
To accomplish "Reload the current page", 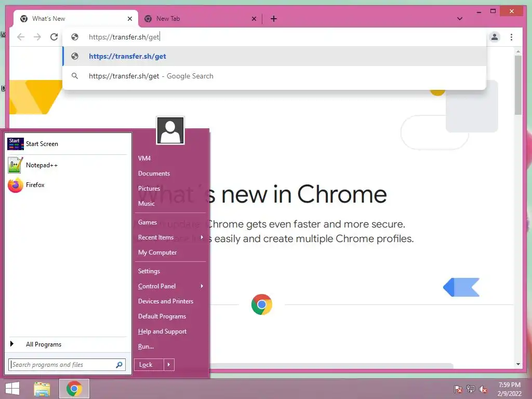I will (54, 37).
